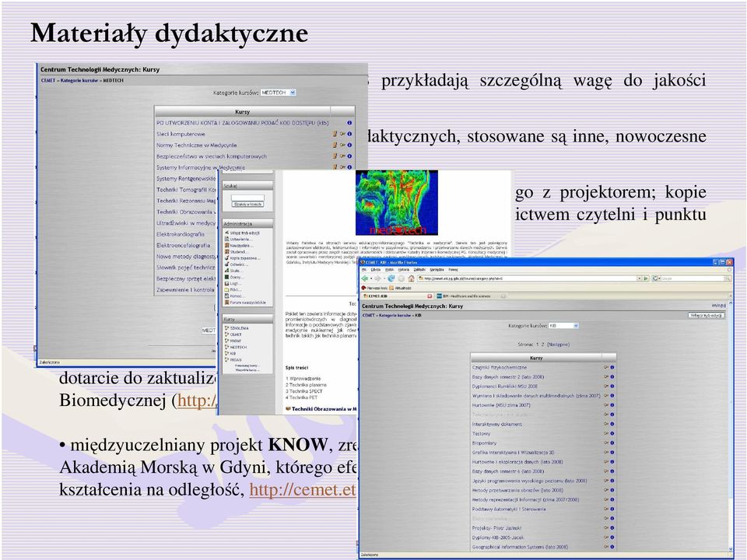Image resolution: width=747 pixels, height=560 pixels.
Task: Reload page using Firefox refresh icon
Action: point(391,278)
